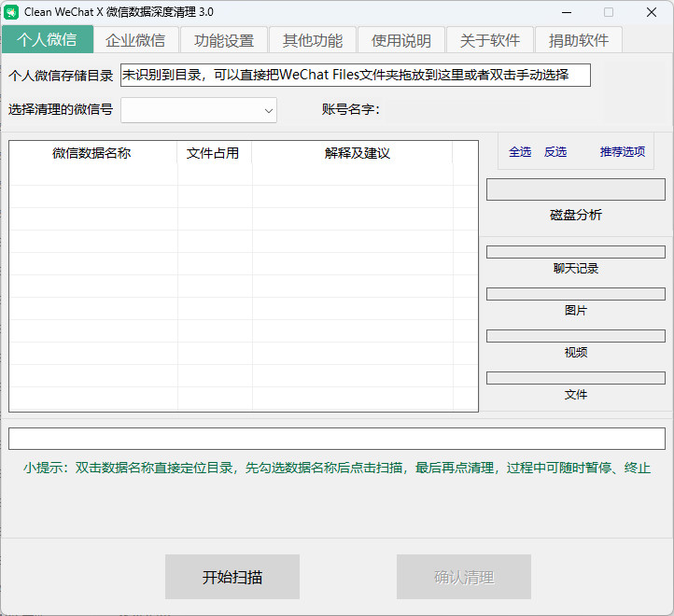Click the 确认清理 button
This screenshot has height=616, width=674.
coord(464,577)
